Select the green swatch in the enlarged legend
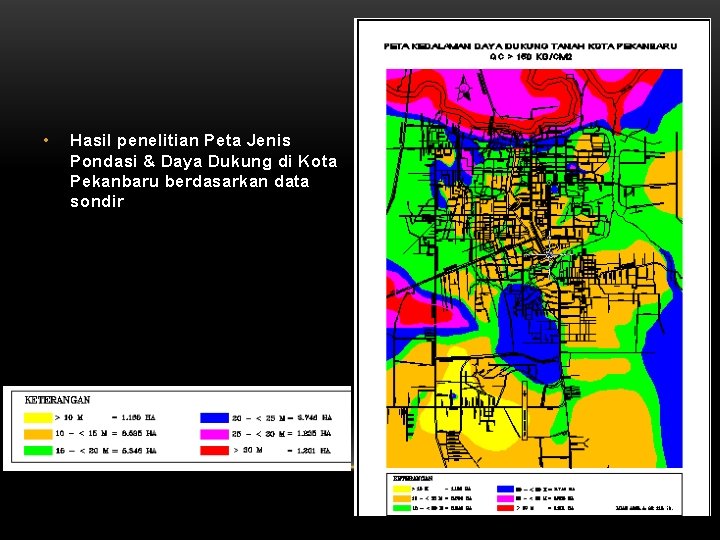Image resolution: width=720 pixels, height=540 pixels. coord(38,450)
